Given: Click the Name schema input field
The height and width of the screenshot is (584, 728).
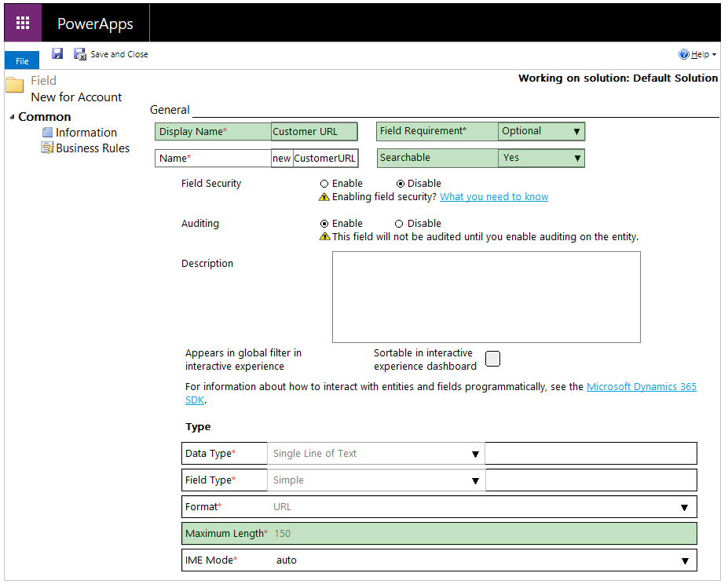Looking at the screenshot, I should (x=325, y=159).
